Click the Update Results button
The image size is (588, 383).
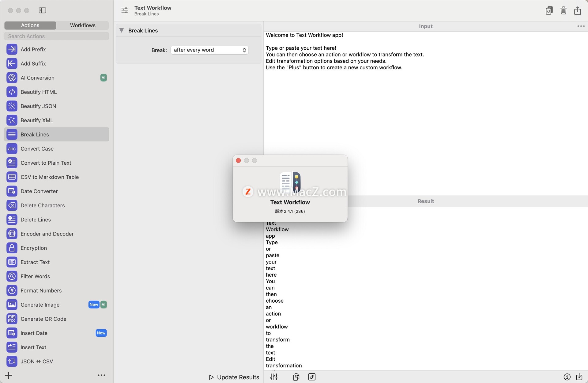(234, 377)
